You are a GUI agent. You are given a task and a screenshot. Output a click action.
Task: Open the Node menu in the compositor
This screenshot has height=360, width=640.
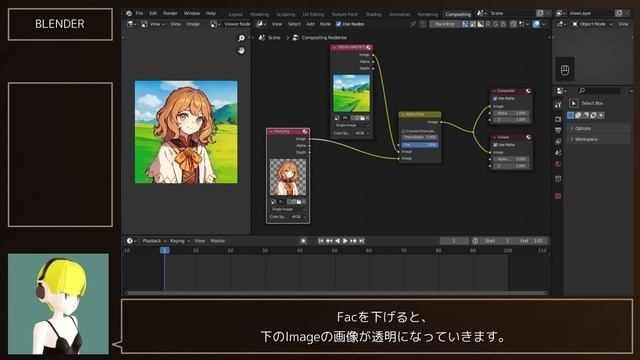[325, 24]
